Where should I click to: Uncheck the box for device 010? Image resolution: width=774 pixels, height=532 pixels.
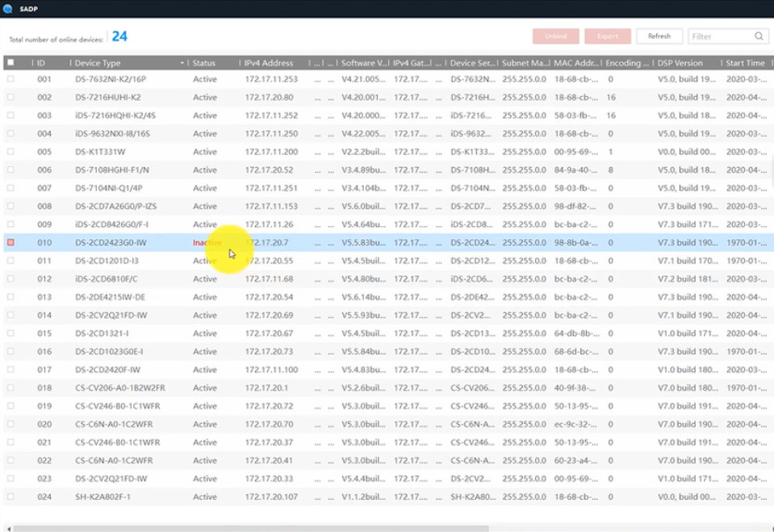[x=10, y=242]
